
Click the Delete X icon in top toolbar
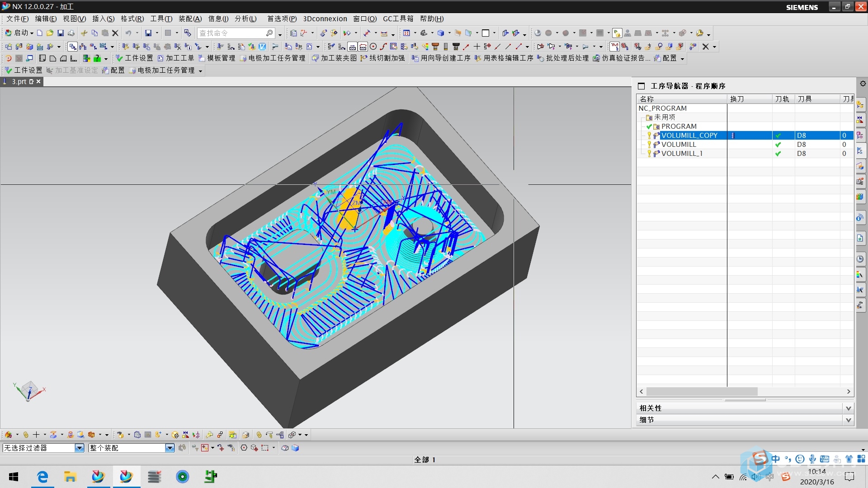(115, 33)
